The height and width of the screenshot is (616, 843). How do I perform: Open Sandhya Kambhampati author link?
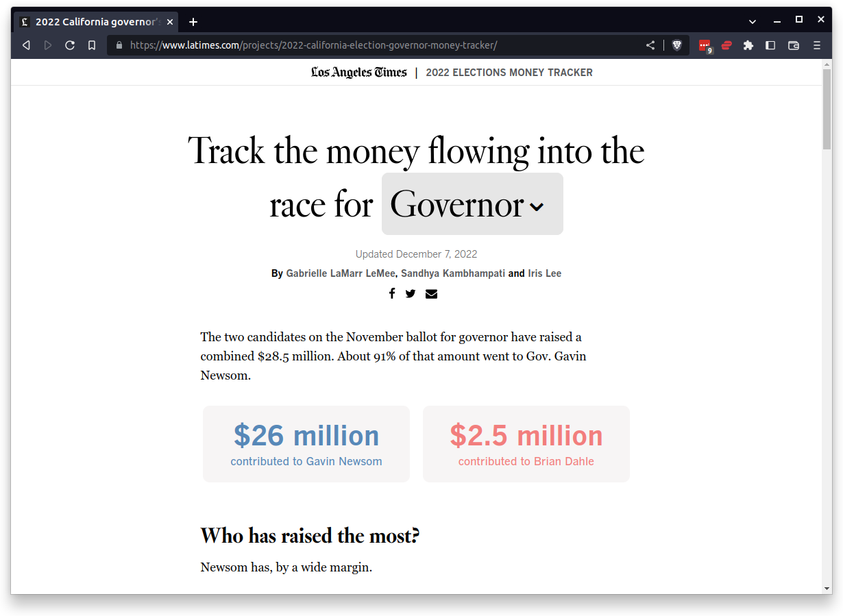coord(453,273)
